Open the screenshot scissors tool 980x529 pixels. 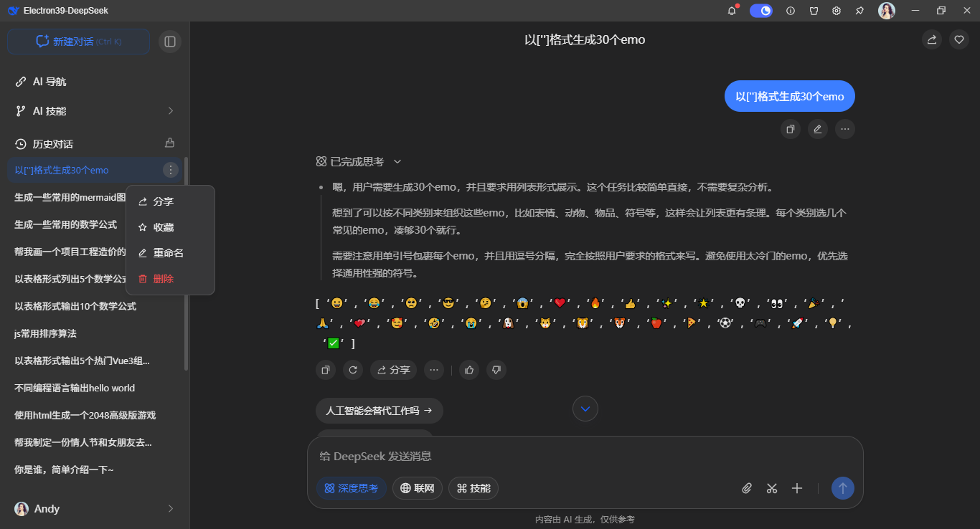(x=772, y=488)
